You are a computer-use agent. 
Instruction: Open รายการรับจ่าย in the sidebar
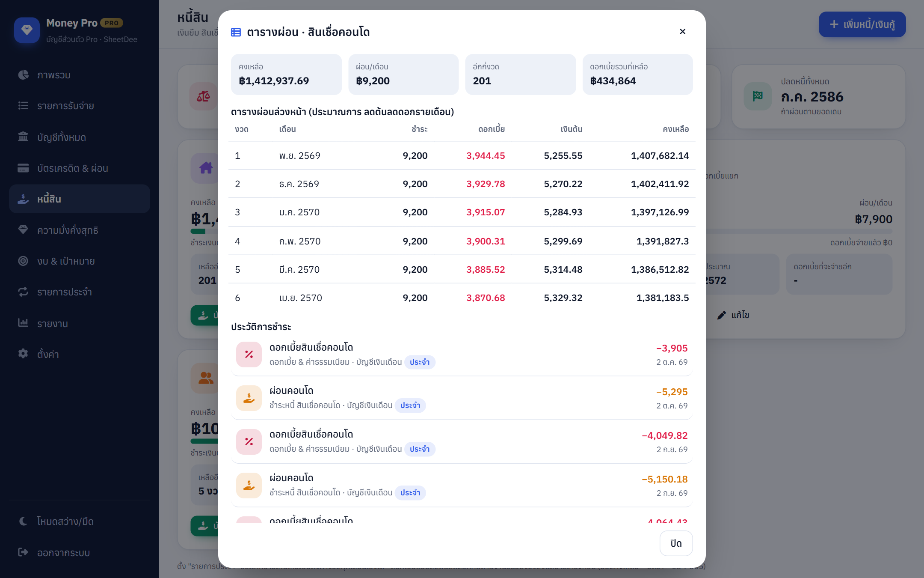click(80, 106)
